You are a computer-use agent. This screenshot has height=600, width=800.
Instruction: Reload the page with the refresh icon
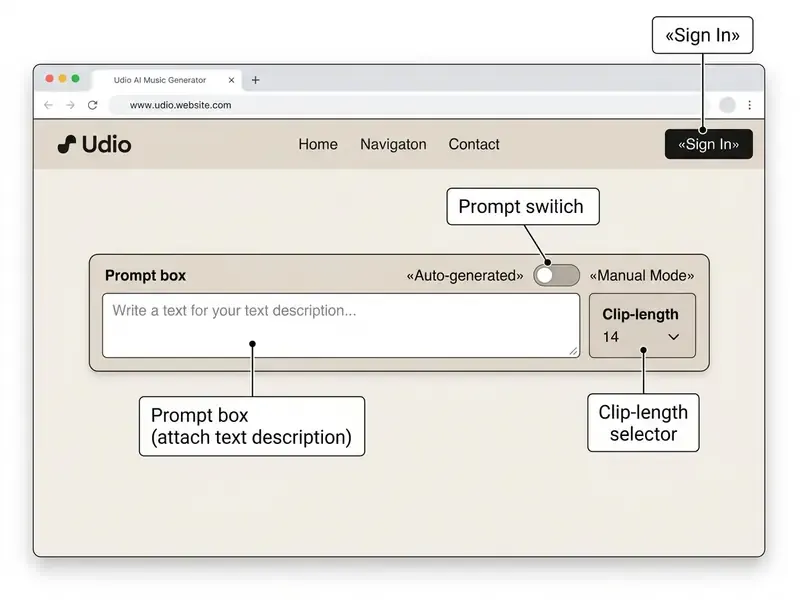(92, 105)
